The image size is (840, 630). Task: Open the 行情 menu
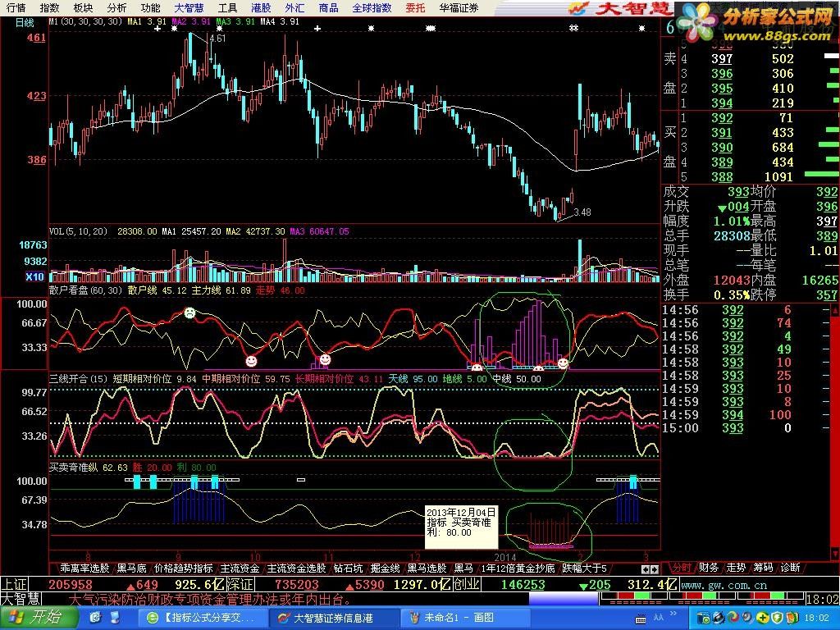[16, 7]
